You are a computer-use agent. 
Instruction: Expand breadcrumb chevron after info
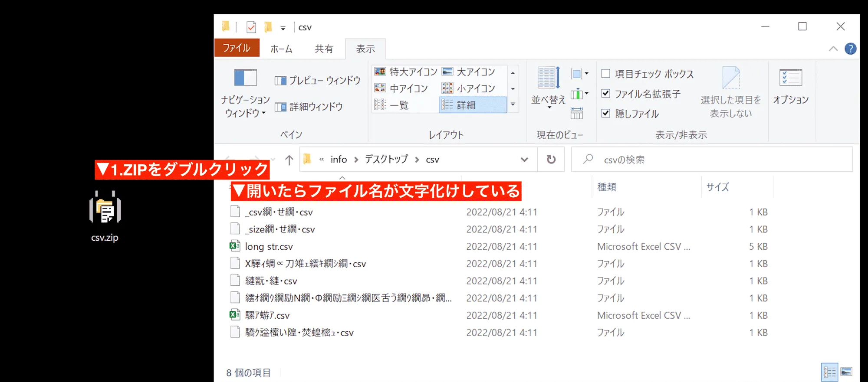point(356,160)
